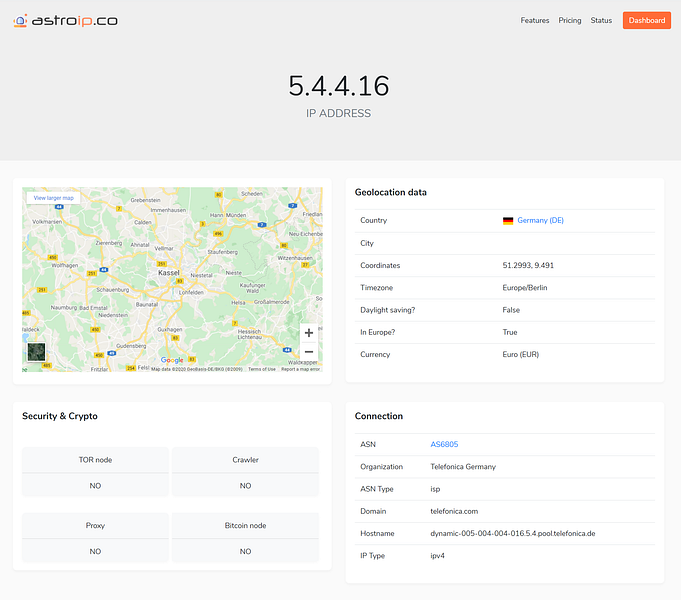The width and height of the screenshot is (681, 600).
Task: Zoom out on the map
Action: point(309,351)
